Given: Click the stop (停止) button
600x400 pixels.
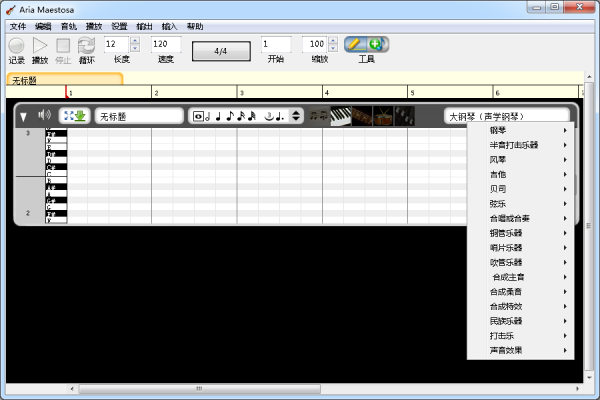Looking at the screenshot, I should click(63, 45).
